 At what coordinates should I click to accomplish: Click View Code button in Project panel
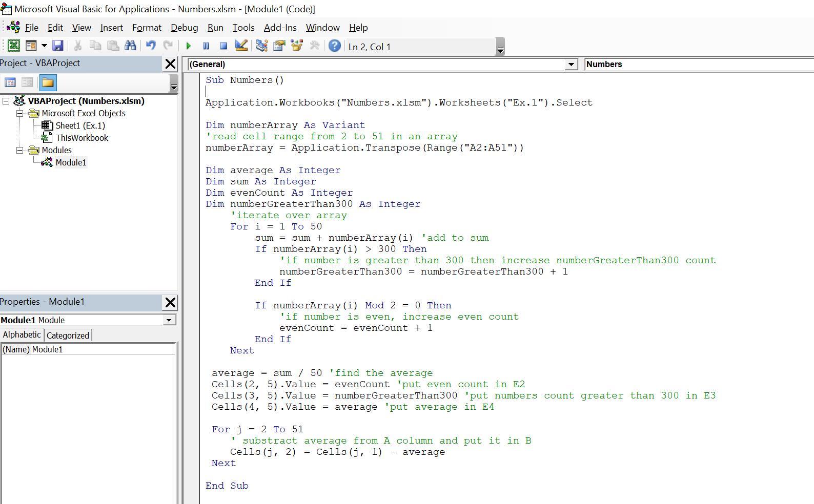pos(10,82)
